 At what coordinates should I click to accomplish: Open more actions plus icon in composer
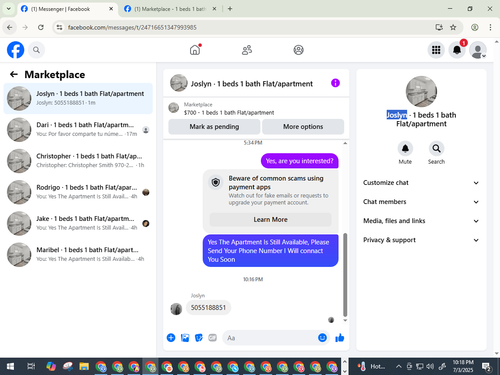[171, 338]
